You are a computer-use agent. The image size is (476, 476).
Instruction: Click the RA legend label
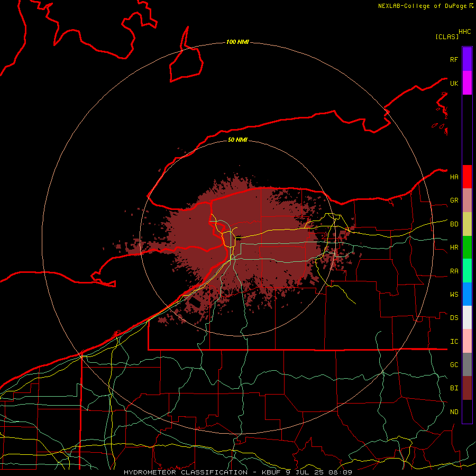click(454, 271)
